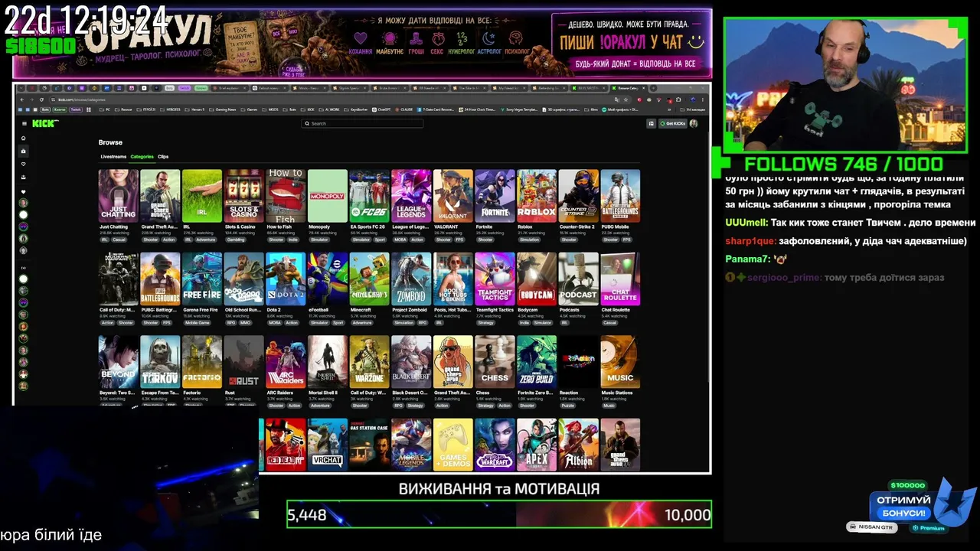Open the Fortnite category thumbnail
Image resolution: width=980 pixels, height=551 pixels.
495,196
